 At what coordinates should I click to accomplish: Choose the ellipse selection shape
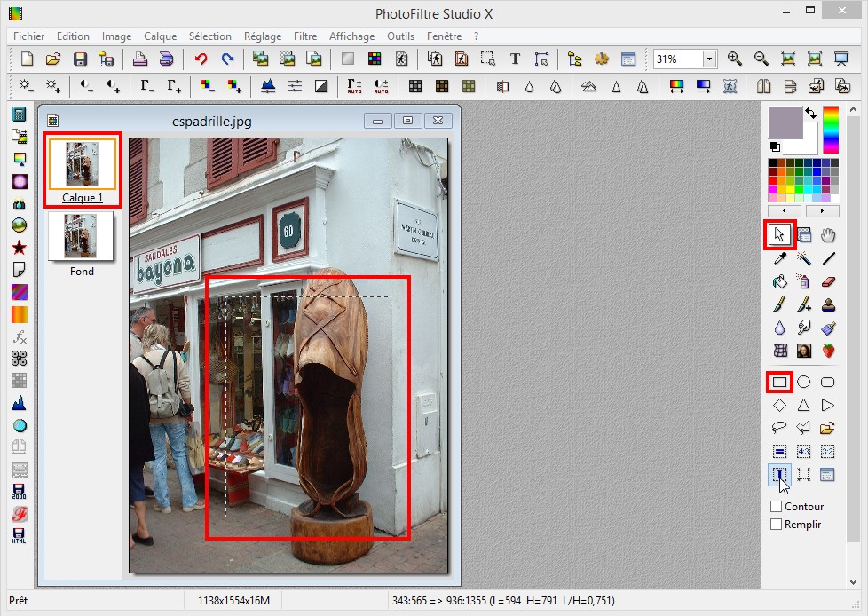click(804, 382)
